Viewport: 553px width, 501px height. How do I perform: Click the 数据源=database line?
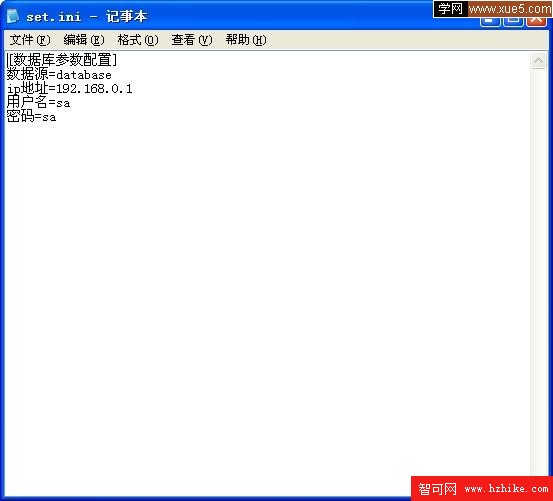[59, 74]
